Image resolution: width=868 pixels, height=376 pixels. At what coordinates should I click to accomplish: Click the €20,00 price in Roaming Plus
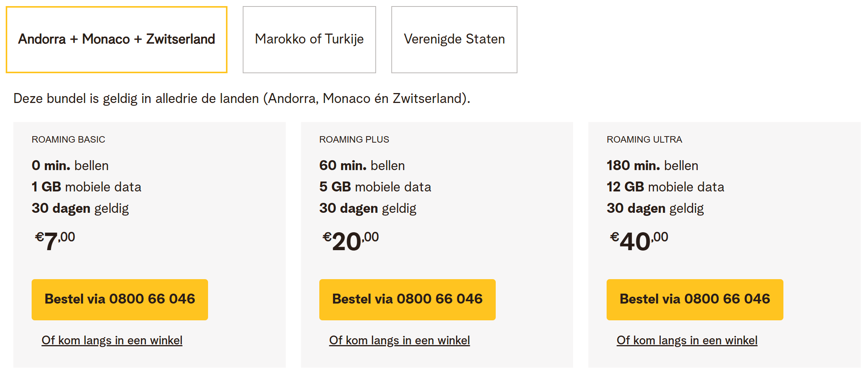(351, 241)
